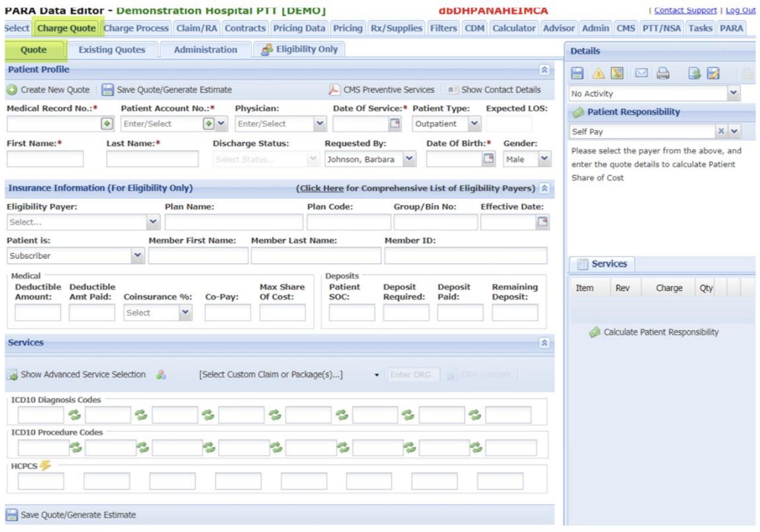760x532 pixels.
Task: Collapse the Insurance Information section
Action: (x=544, y=188)
